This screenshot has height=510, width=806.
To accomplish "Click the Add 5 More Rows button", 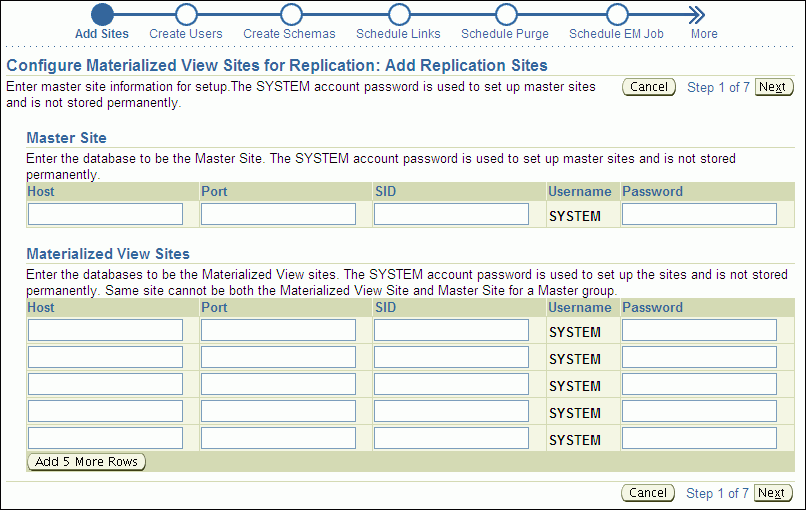I will pyautogui.click(x=87, y=462).
